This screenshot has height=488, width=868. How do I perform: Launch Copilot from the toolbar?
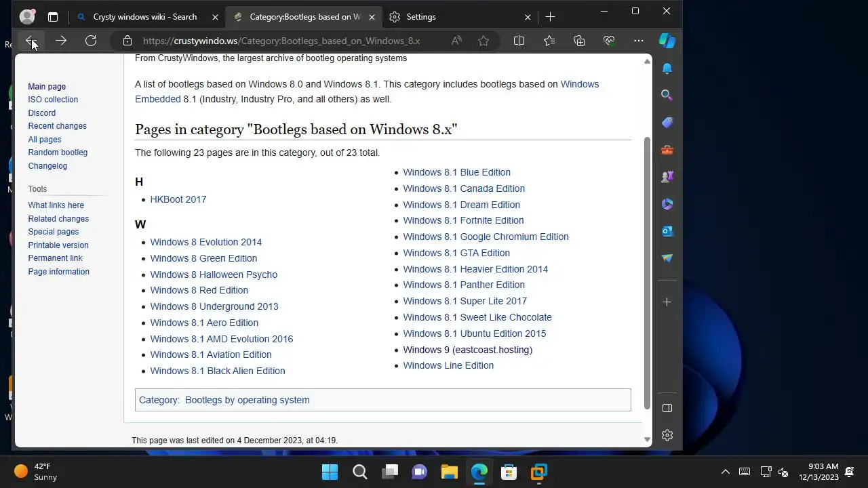(667, 41)
